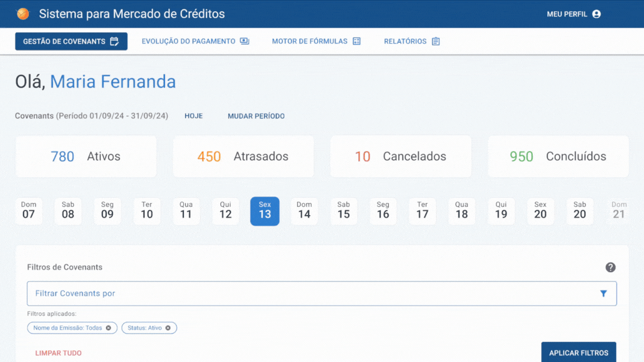Click Limpar Tudo to clear filters
Image resolution: width=644 pixels, height=362 pixels.
click(58, 353)
